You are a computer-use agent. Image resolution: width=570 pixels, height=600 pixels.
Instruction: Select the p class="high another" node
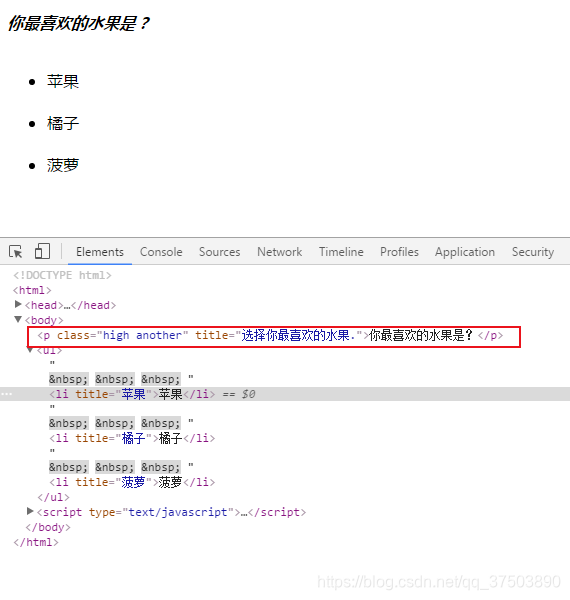coord(270,335)
